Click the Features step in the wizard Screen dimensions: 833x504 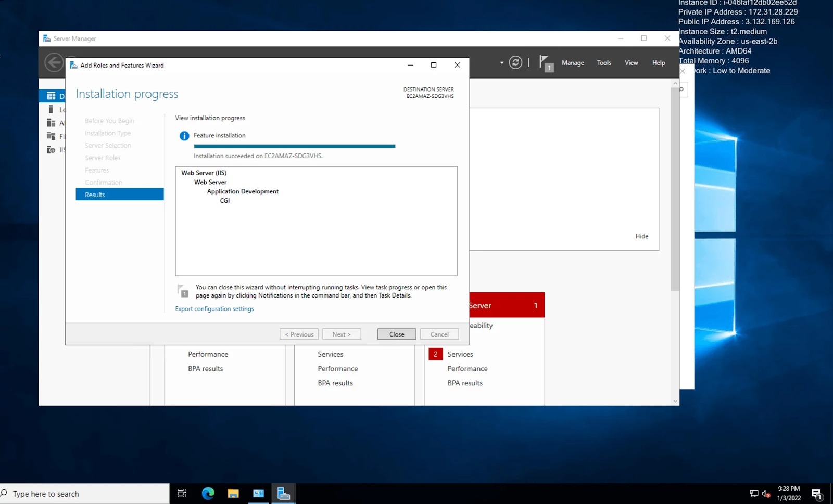(x=97, y=170)
